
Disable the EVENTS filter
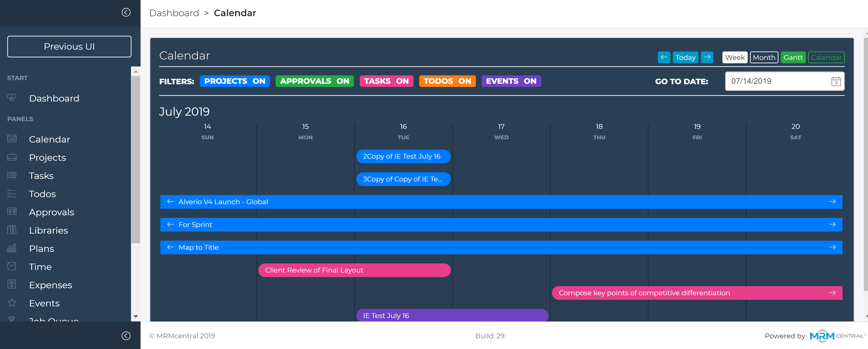click(511, 81)
